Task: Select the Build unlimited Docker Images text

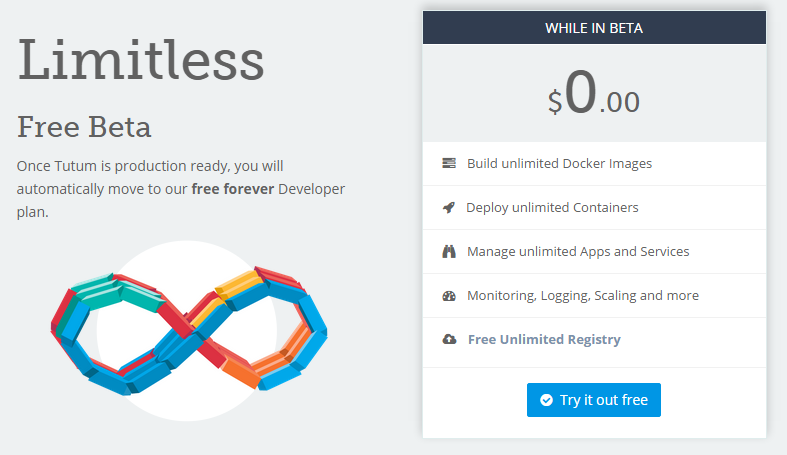Action: point(559,163)
